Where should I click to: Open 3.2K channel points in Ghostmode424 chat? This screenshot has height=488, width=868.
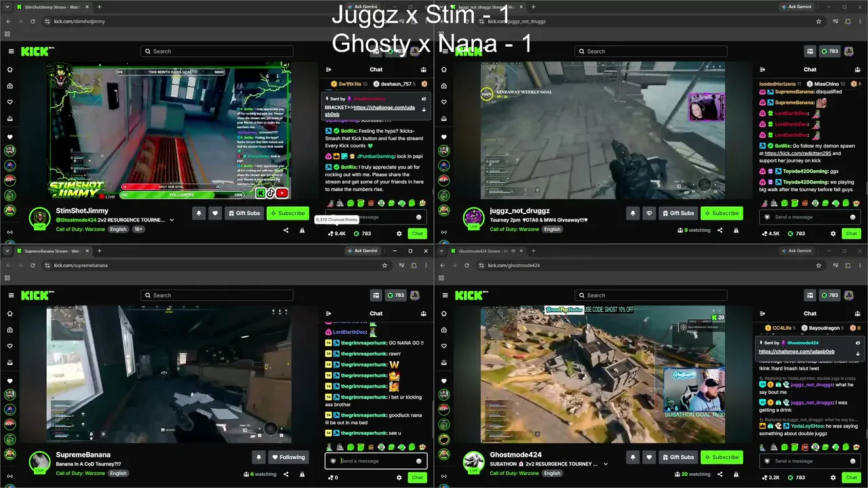(771, 478)
